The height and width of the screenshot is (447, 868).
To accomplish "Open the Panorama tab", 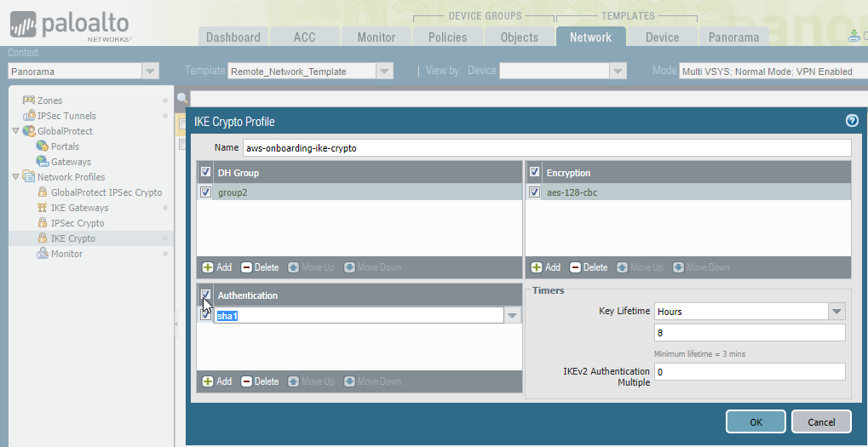I will point(733,37).
